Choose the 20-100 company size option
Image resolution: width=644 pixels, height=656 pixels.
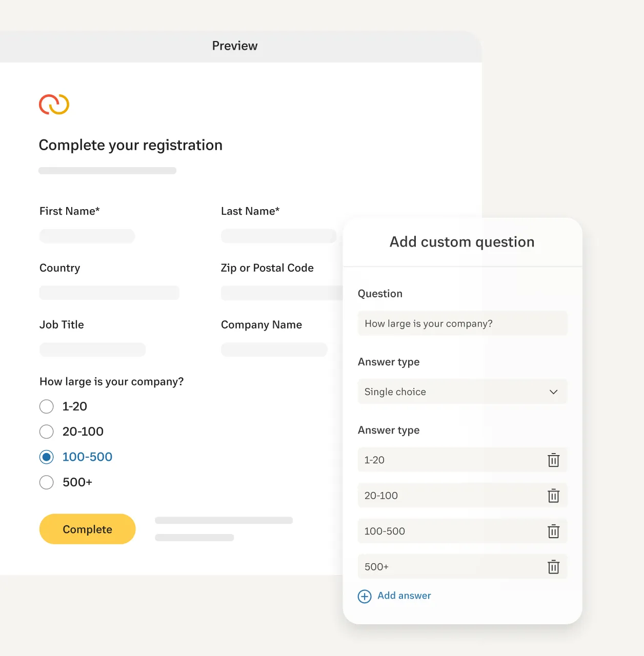(x=47, y=432)
